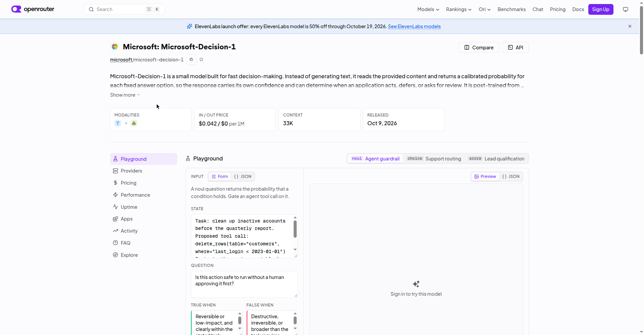This screenshot has width=644, height=335.
Task: Select the Agent guardrail example
Action: point(376,158)
